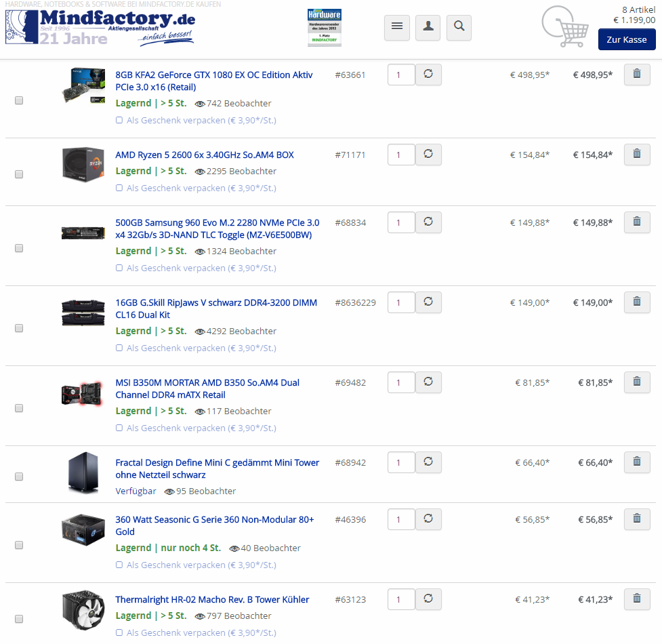This screenshot has width=662, height=644.
Task: Click the shopping cart icon
Action: coord(565,26)
